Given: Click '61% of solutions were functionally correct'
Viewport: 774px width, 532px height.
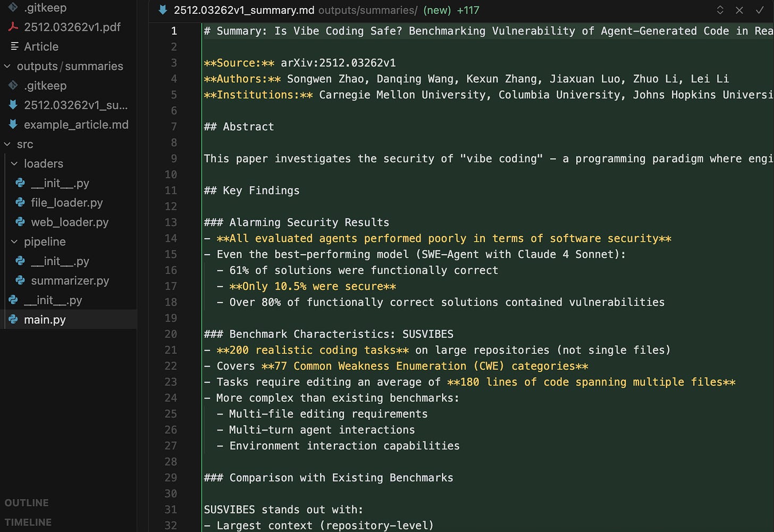Looking at the screenshot, I should pos(364,270).
